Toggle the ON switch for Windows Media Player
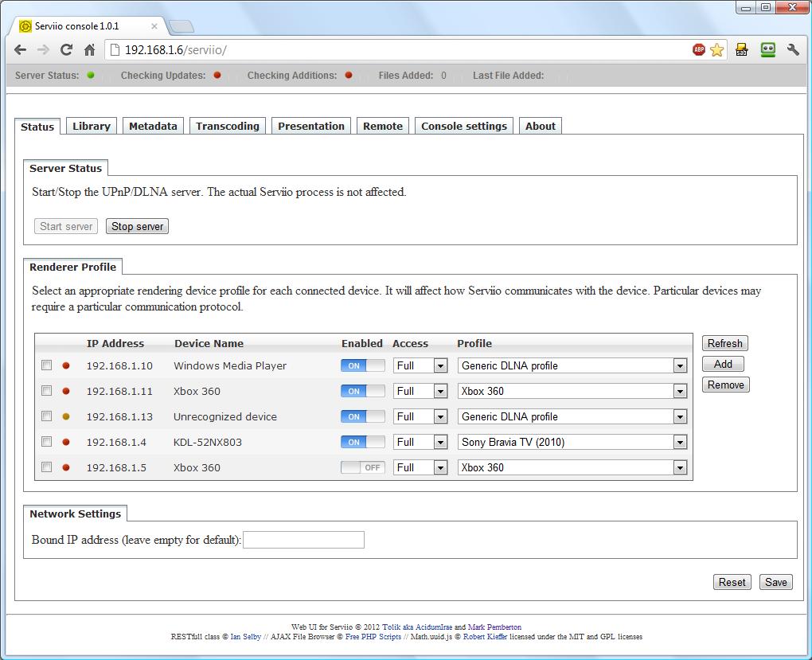The height and width of the screenshot is (660, 812). click(362, 365)
